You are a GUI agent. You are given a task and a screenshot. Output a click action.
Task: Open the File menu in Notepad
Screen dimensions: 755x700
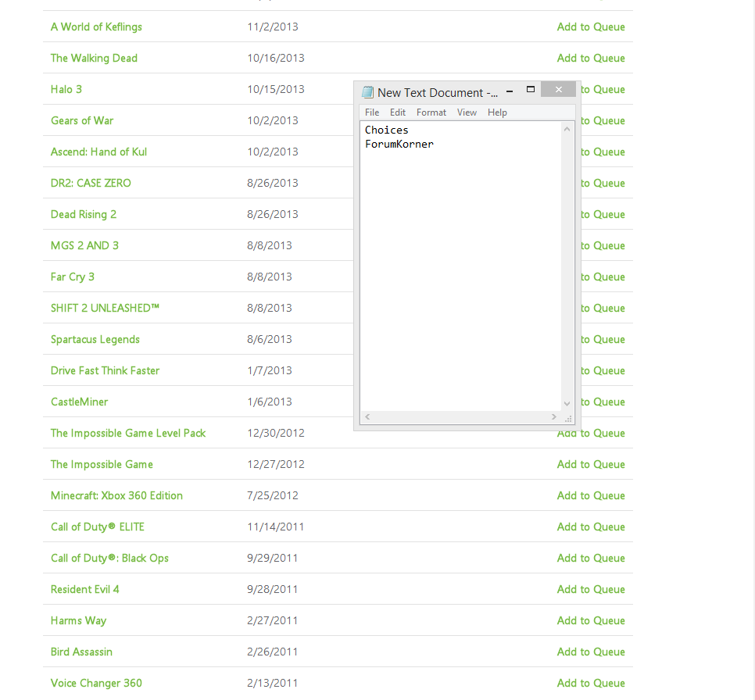click(x=372, y=112)
